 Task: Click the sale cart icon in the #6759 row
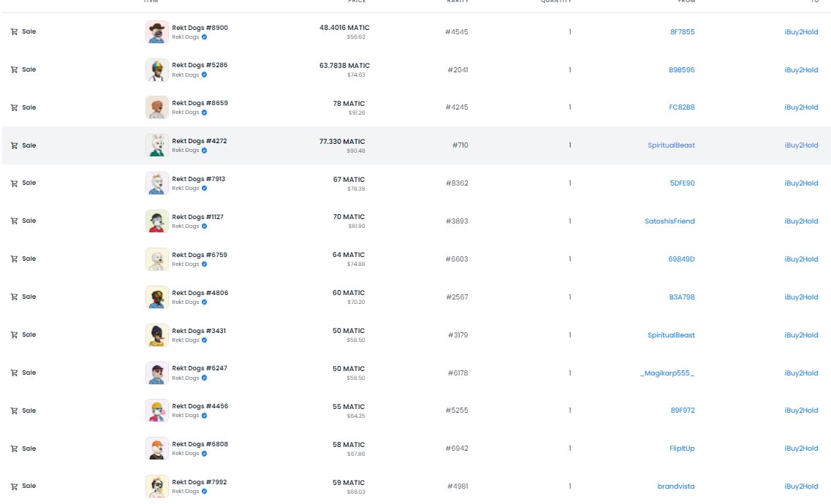click(x=15, y=259)
